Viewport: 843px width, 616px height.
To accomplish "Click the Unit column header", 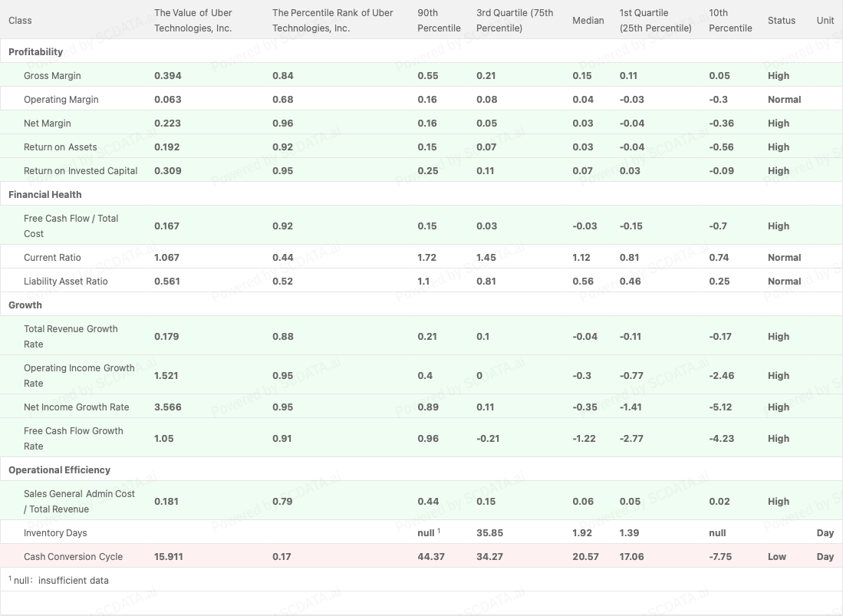I will (x=825, y=21).
